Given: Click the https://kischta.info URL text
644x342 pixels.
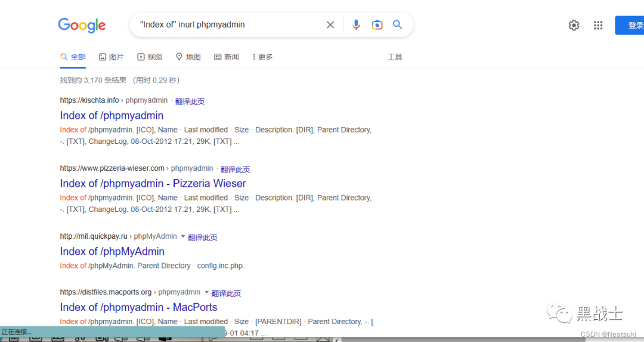Looking at the screenshot, I should click(89, 100).
